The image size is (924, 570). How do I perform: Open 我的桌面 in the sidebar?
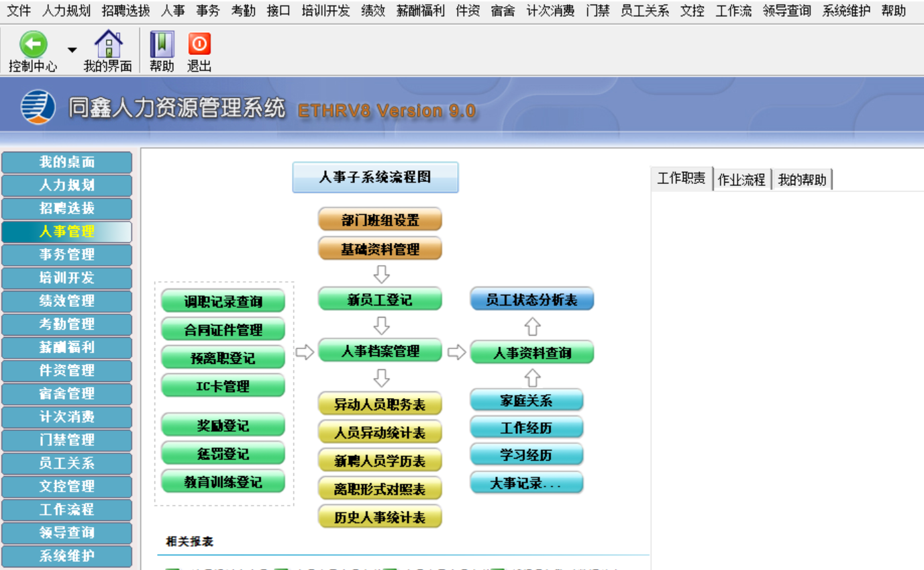click(x=66, y=162)
